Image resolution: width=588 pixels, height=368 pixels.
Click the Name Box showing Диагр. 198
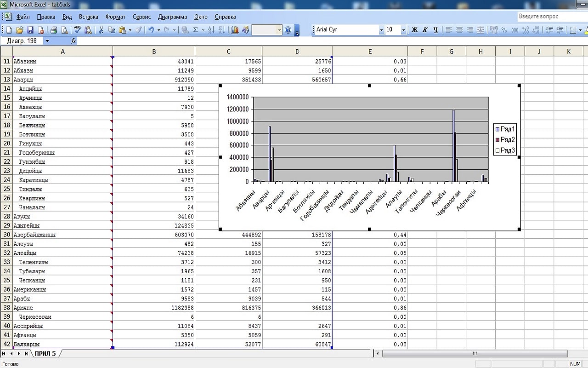(22, 41)
